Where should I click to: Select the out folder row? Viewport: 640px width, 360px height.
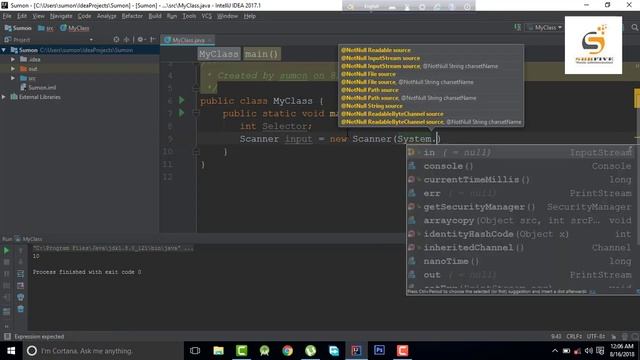[80, 69]
